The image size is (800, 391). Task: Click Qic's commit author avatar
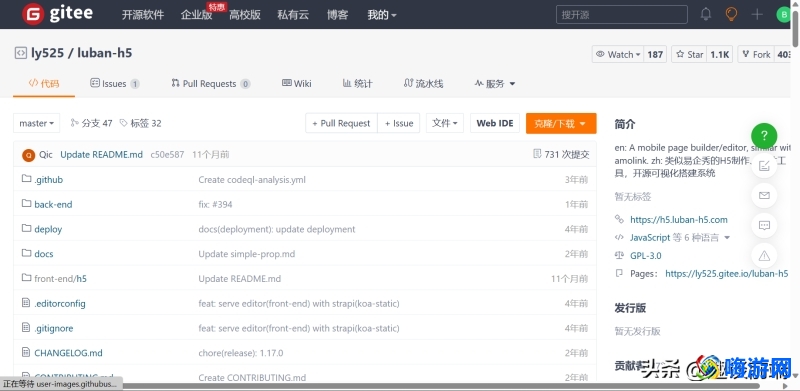pos(29,155)
